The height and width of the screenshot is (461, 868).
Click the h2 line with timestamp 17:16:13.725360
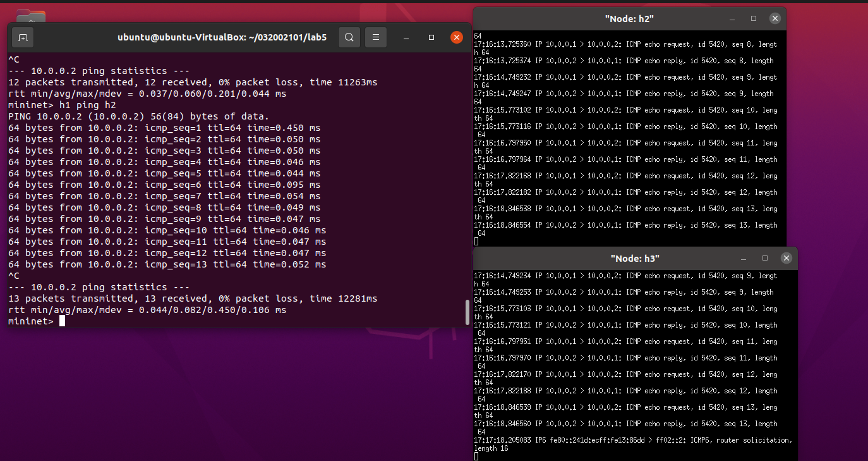pos(625,44)
